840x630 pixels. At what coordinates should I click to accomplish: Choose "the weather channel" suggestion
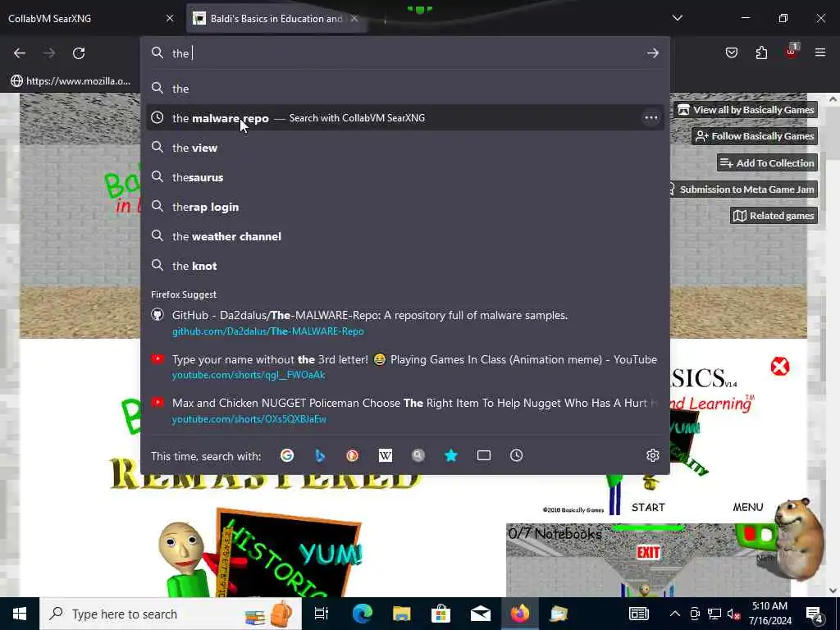click(x=405, y=236)
